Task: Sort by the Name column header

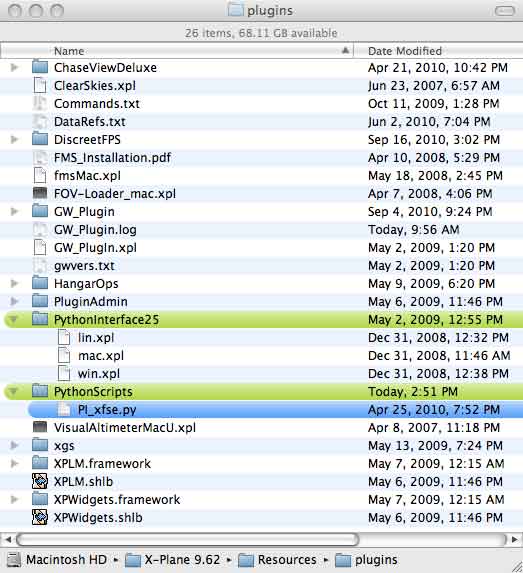Action: coord(177,51)
